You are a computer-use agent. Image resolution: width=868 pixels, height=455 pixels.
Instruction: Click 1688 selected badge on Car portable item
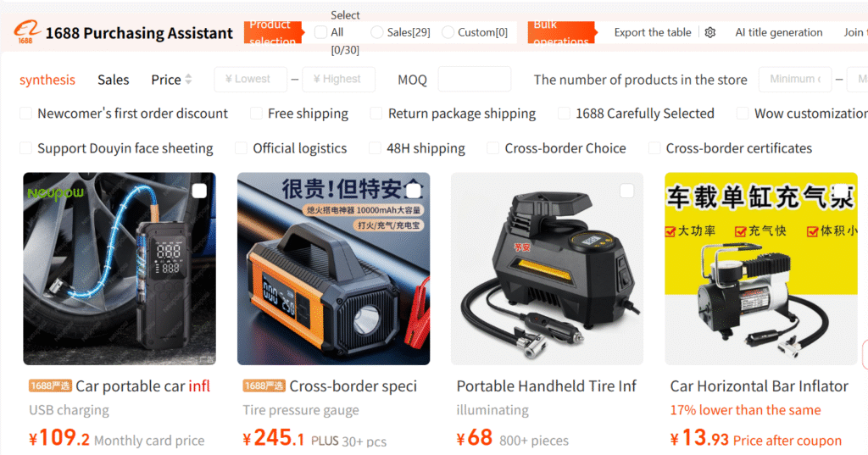pos(50,386)
